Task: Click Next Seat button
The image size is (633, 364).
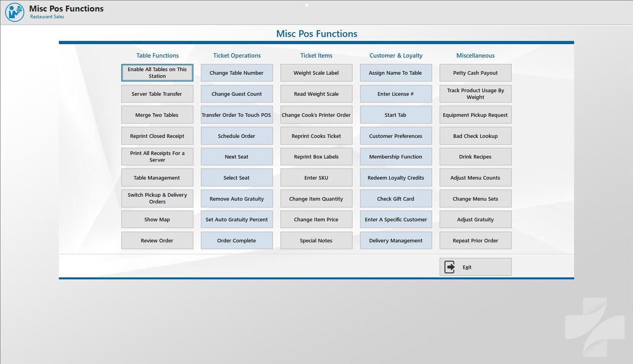Action: click(237, 157)
